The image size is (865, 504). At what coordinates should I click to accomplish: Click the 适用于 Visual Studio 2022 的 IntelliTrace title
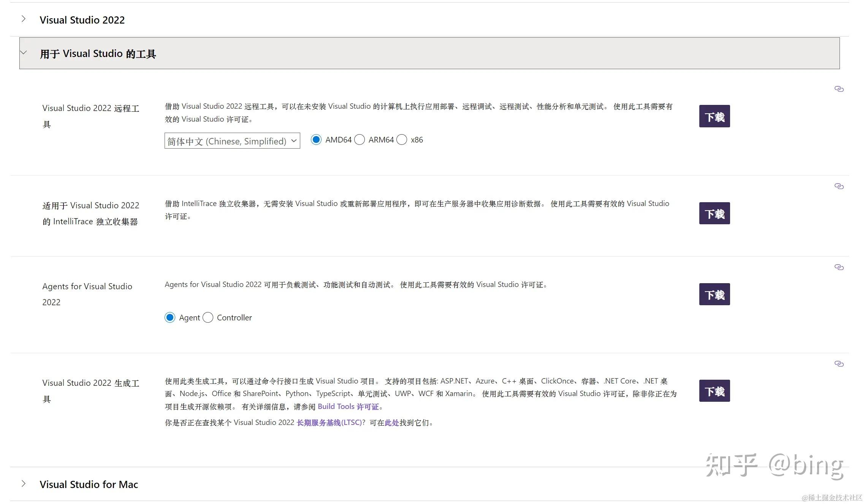coord(91,213)
